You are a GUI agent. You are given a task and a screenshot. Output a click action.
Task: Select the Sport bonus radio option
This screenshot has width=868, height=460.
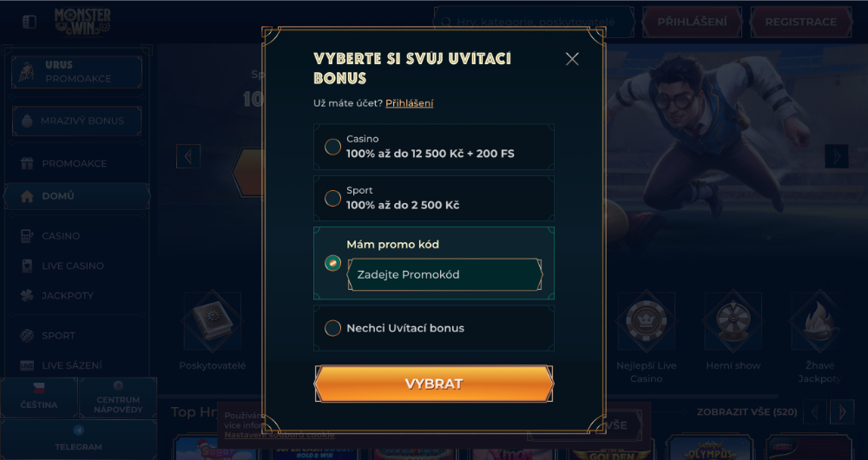pyautogui.click(x=332, y=198)
